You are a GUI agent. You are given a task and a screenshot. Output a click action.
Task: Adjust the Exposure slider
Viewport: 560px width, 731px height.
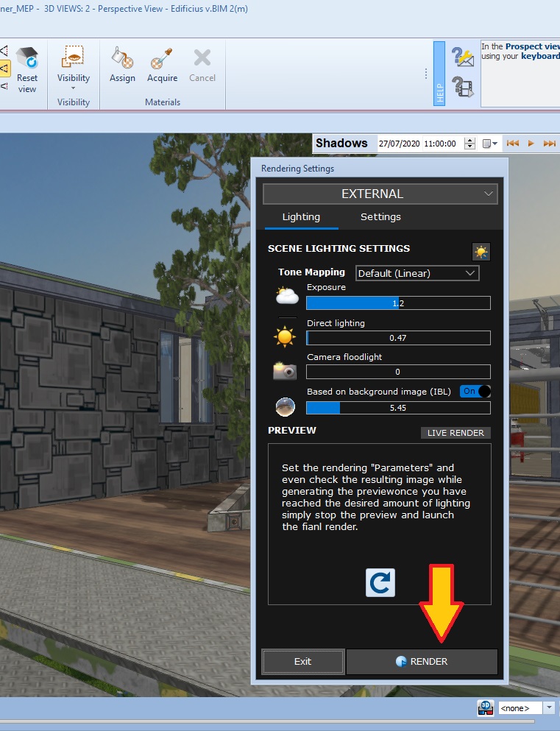(398, 303)
